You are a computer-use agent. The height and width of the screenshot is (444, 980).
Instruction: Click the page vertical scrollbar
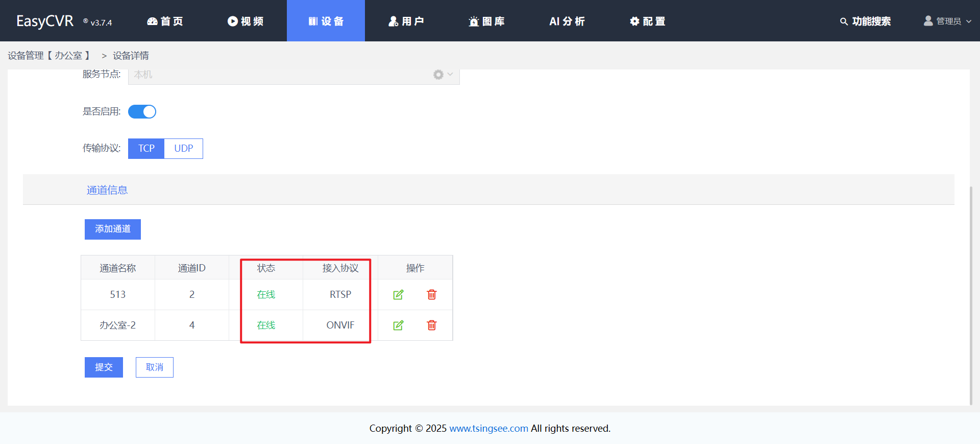971,296
